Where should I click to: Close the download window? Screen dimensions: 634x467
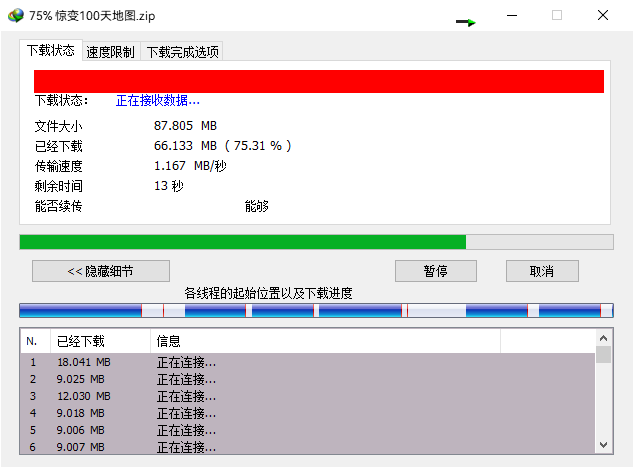[603, 15]
